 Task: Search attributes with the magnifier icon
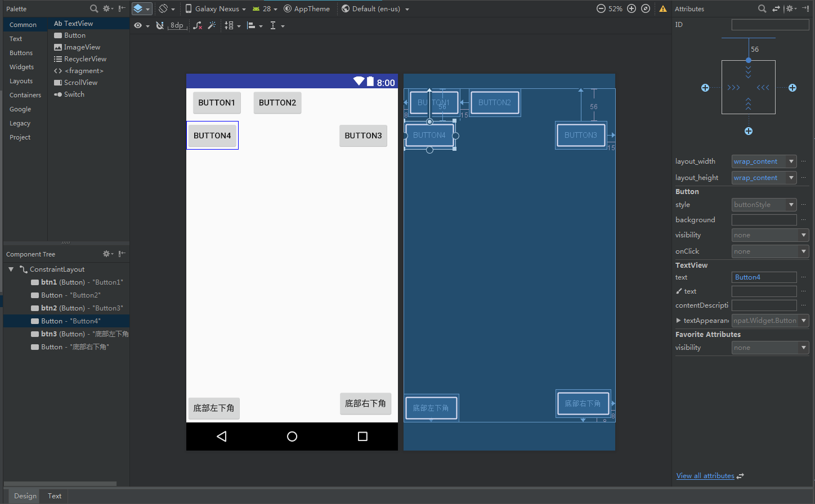tap(762, 8)
